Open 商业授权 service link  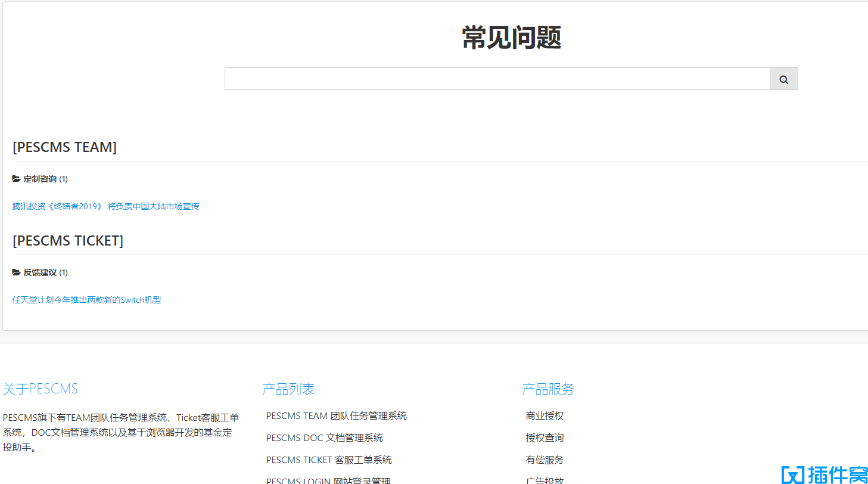[545, 415]
